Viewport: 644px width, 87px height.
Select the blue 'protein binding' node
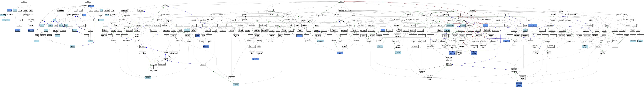click(x=9, y=10)
